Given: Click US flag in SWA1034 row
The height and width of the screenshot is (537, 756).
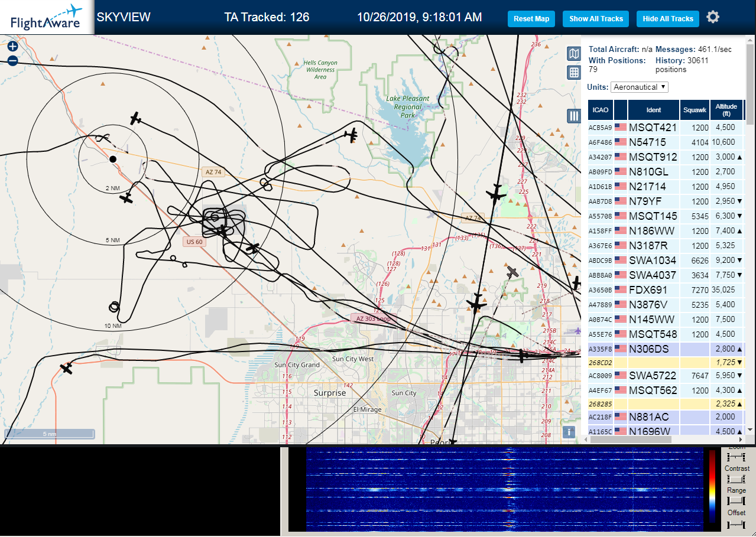Looking at the screenshot, I should pos(621,260).
